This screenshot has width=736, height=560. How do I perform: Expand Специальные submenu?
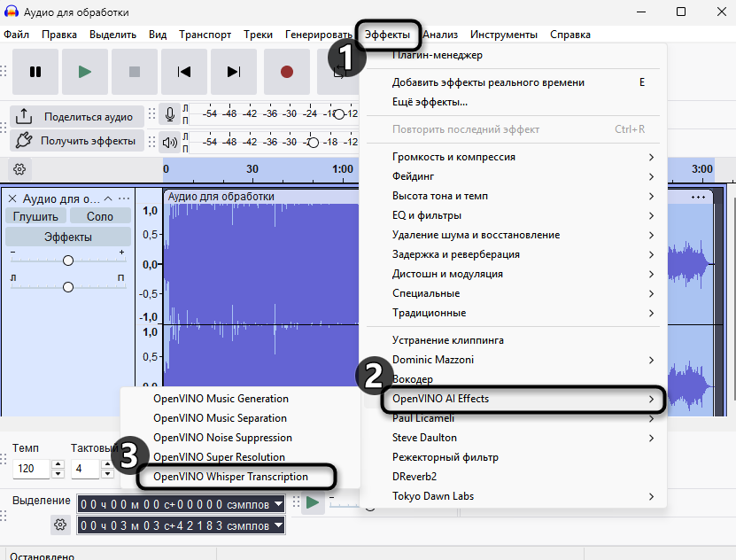513,293
